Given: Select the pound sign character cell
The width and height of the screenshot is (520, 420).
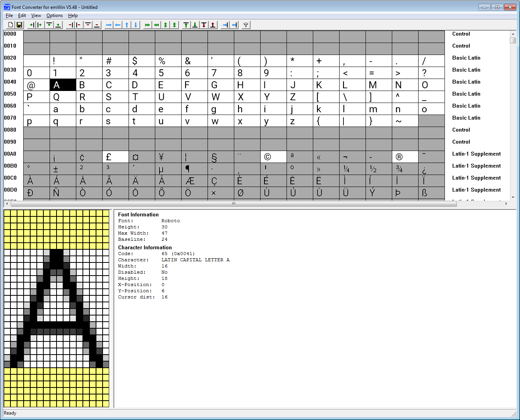Looking at the screenshot, I should pyautogui.click(x=115, y=156).
